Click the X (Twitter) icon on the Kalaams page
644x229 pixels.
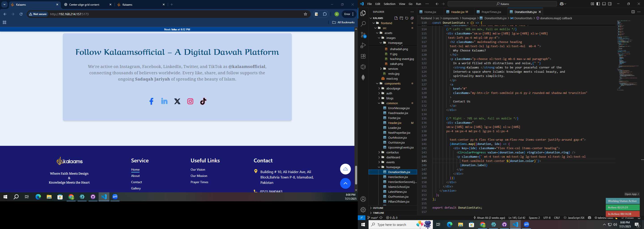coord(177,101)
